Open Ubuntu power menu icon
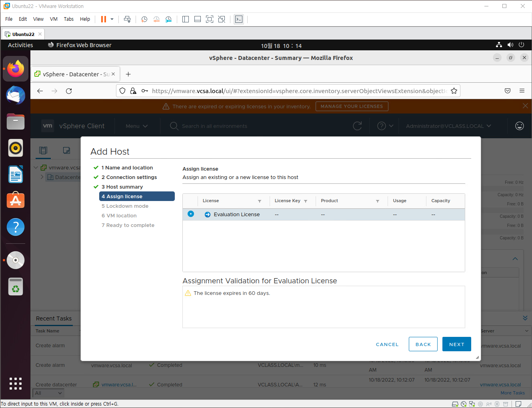The height and width of the screenshot is (408, 532). 521,45
